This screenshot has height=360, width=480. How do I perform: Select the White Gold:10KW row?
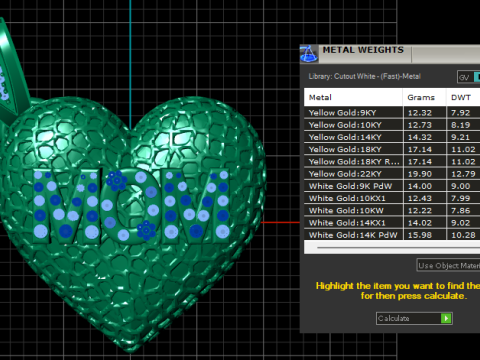coord(392,211)
